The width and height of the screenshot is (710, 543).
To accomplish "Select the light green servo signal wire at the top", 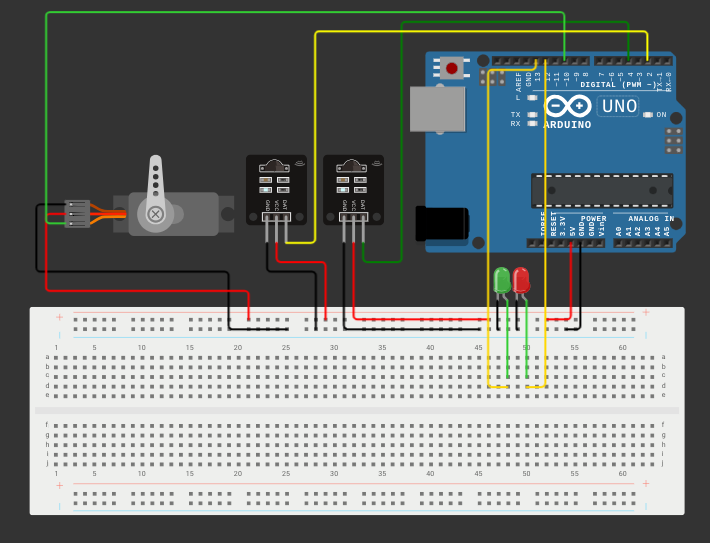I will (303, 12).
